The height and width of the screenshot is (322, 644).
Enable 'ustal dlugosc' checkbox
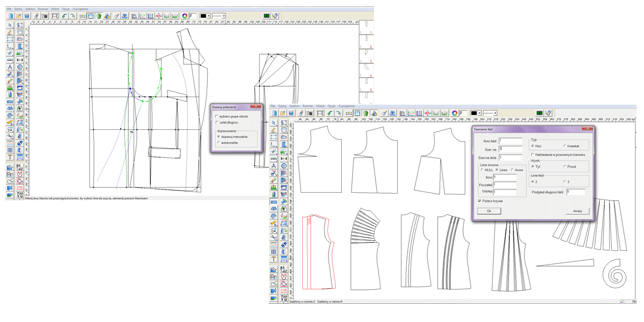217,122
